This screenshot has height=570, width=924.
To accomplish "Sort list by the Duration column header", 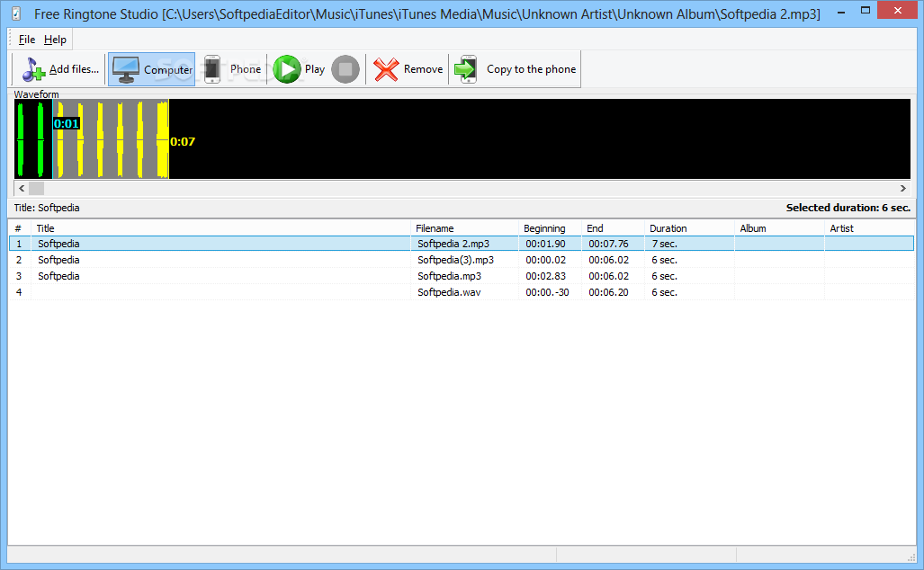I will point(689,228).
